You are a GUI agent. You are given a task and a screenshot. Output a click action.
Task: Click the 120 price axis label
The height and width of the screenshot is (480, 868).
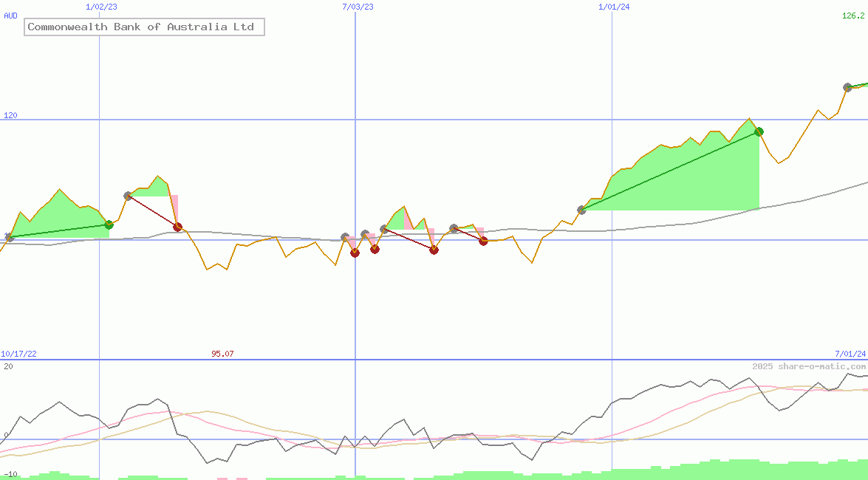tap(10, 115)
